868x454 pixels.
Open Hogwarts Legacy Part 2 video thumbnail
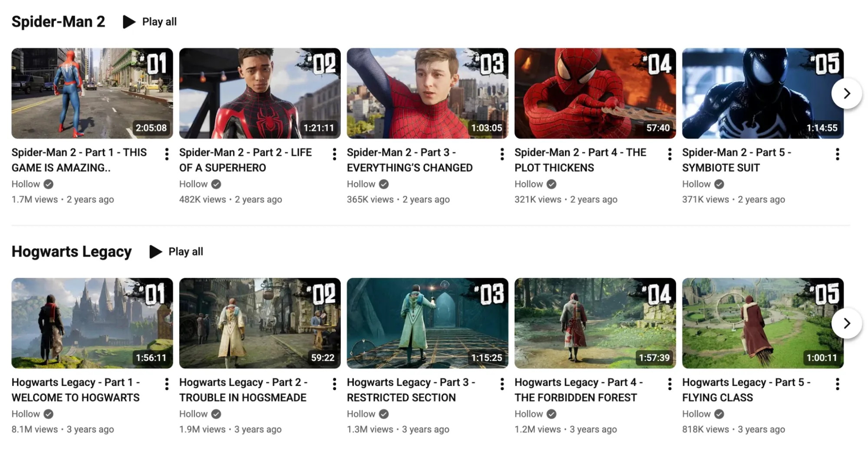click(x=260, y=323)
